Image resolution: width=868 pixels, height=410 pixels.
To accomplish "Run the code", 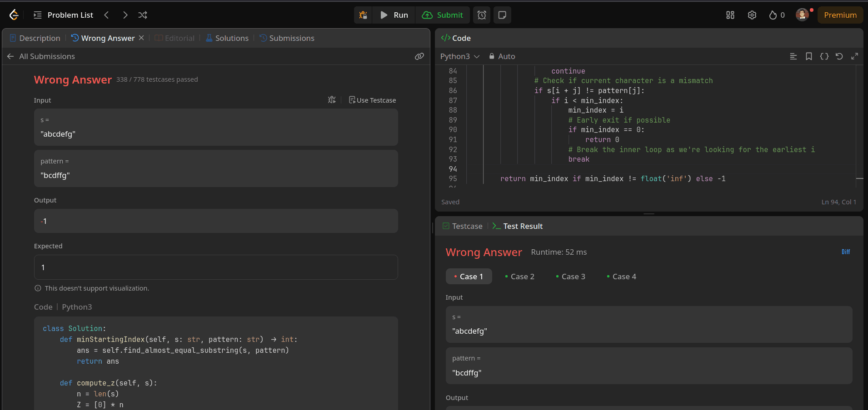I will pyautogui.click(x=394, y=15).
